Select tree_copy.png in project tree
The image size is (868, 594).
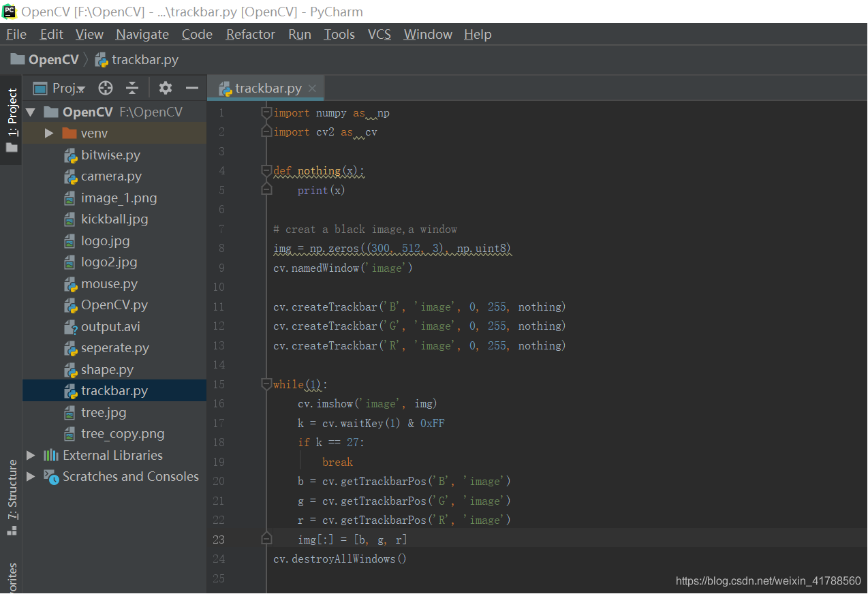123,434
